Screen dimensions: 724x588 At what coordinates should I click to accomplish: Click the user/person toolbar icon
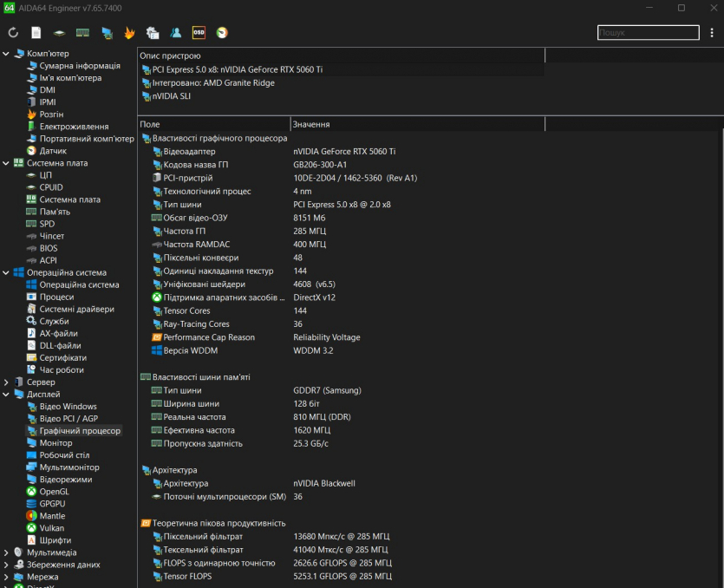point(176,33)
